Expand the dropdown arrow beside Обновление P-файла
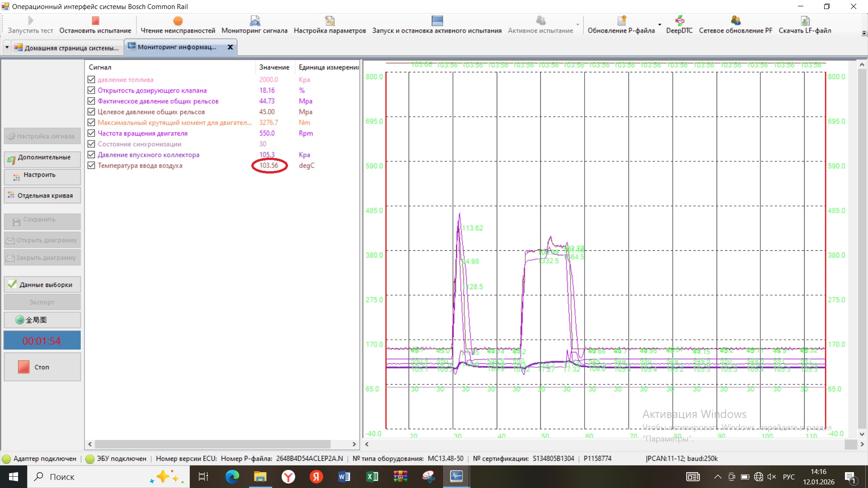 tap(660, 25)
